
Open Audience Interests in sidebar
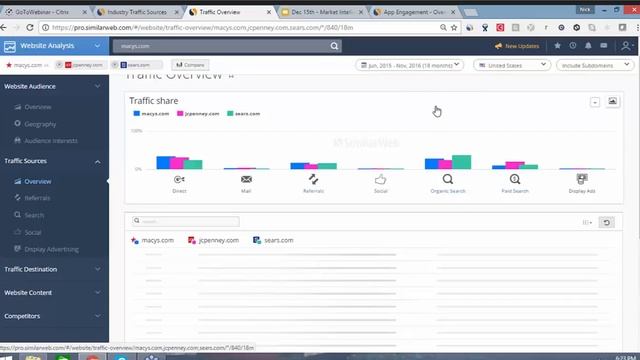click(51, 141)
